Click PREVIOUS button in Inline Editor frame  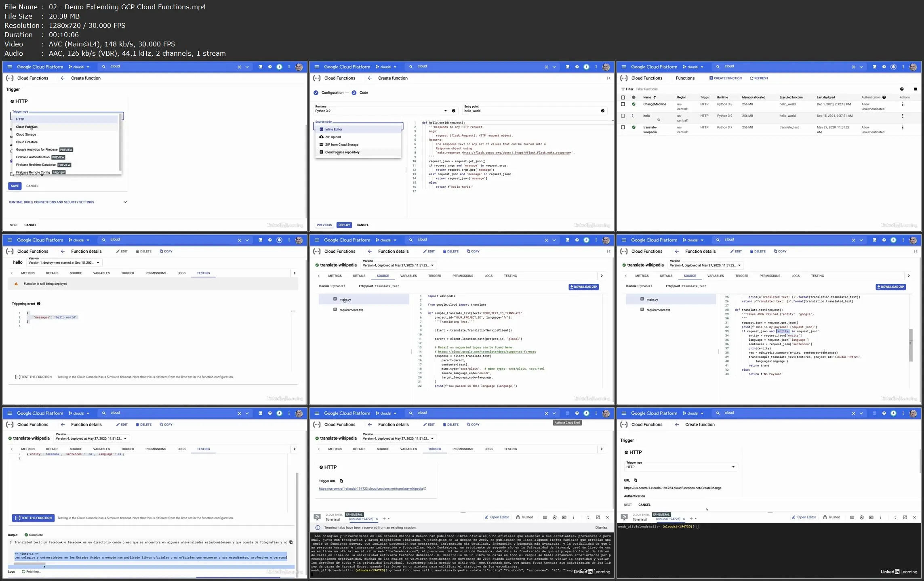click(x=324, y=225)
